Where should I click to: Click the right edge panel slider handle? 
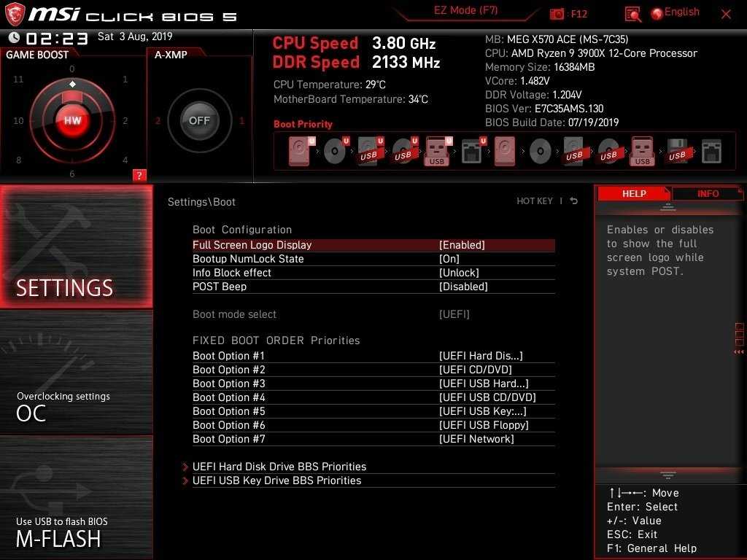coord(739,337)
